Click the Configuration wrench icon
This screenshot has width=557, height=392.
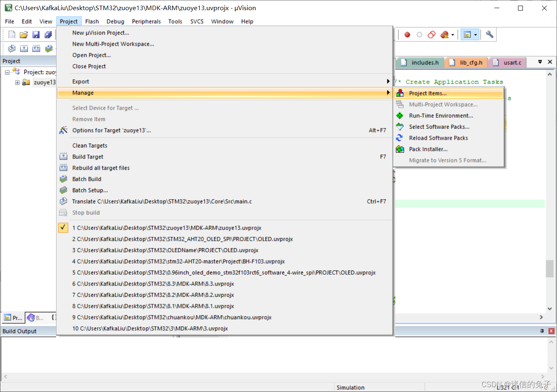click(490, 35)
